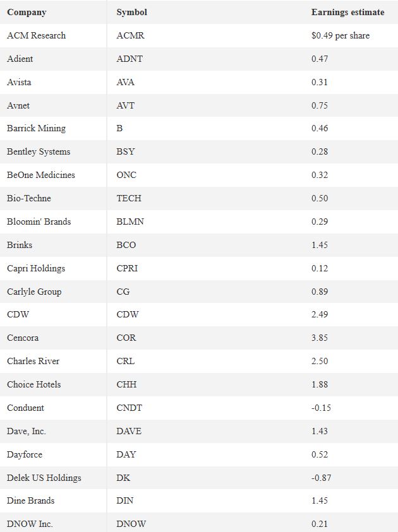This screenshot has height=532, width=398.
Task: Click the Symbol column header
Action: [x=131, y=12]
